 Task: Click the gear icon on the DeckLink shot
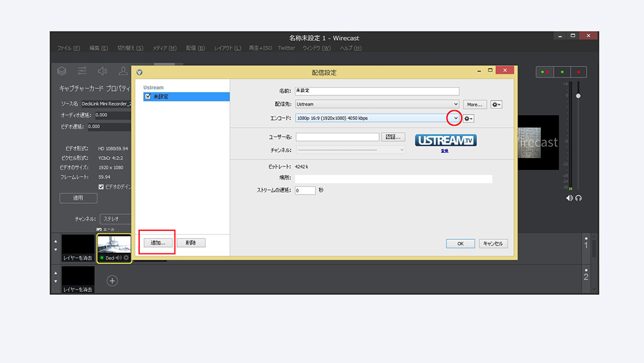pyautogui.click(x=126, y=258)
